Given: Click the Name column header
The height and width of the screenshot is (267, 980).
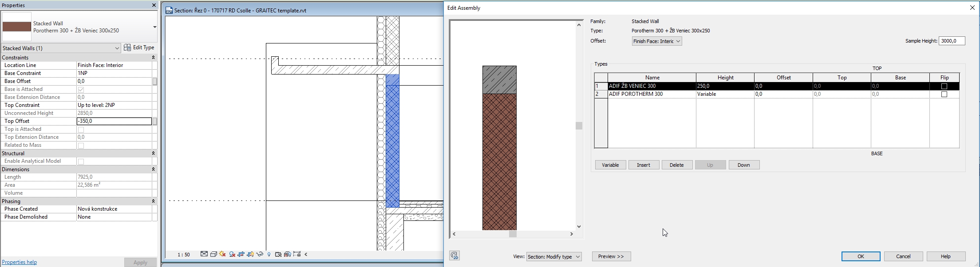Looking at the screenshot, I should (x=652, y=78).
